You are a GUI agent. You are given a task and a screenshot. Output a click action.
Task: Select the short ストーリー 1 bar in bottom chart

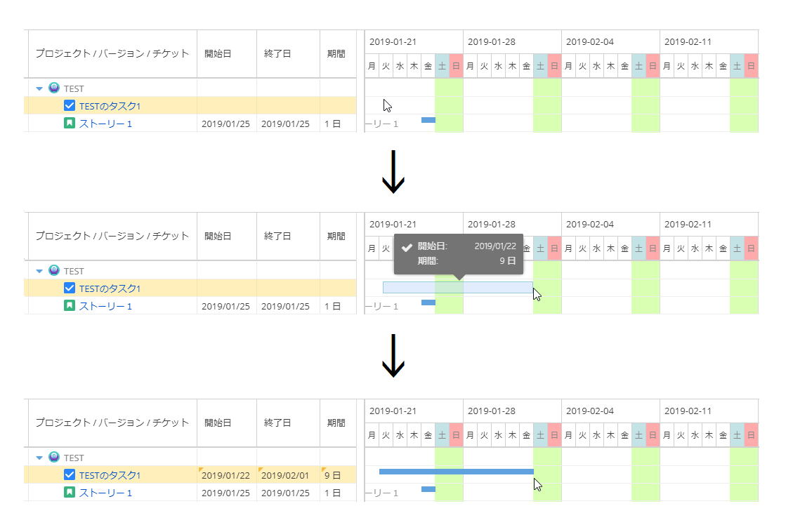coord(428,489)
